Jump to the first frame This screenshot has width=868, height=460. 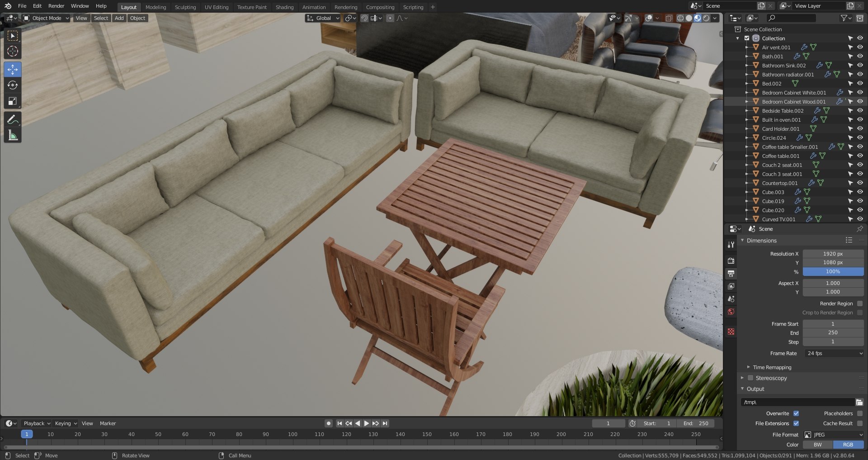[340, 423]
